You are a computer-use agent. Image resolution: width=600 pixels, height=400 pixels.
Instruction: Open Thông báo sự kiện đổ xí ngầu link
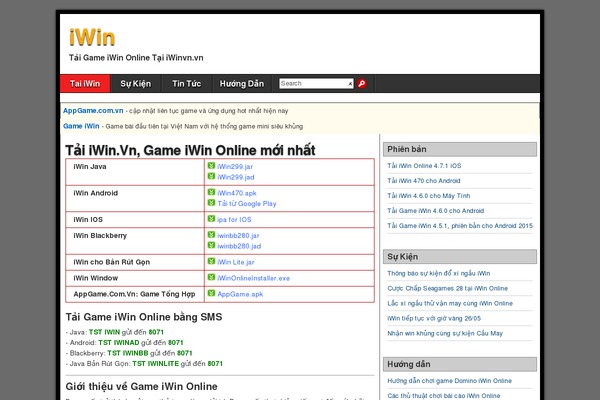(439, 273)
